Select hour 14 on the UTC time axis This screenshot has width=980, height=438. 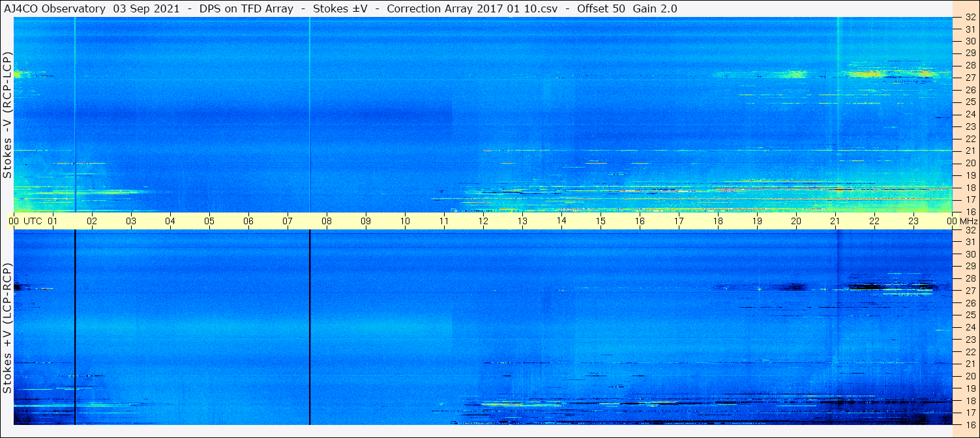point(561,221)
